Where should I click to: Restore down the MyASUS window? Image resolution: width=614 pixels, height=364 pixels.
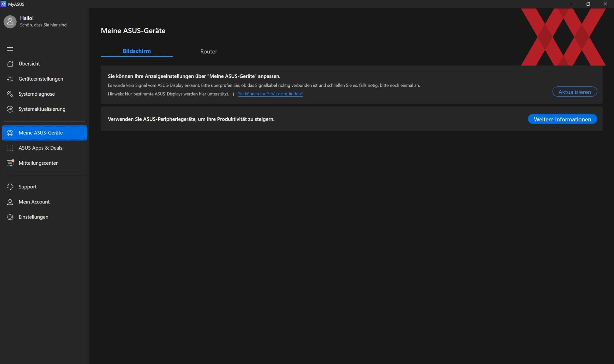coord(588,4)
